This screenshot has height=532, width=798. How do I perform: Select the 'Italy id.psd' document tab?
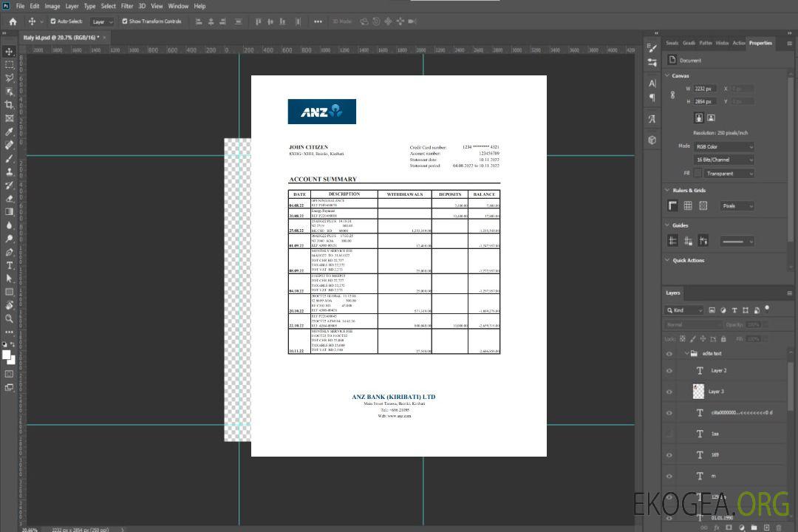[61, 38]
